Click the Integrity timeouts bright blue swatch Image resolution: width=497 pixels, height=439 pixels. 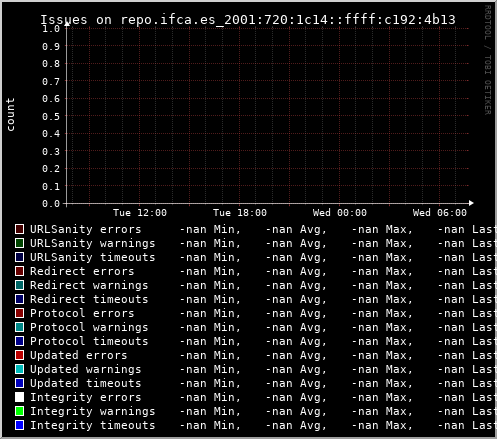pyautogui.click(x=19, y=425)
